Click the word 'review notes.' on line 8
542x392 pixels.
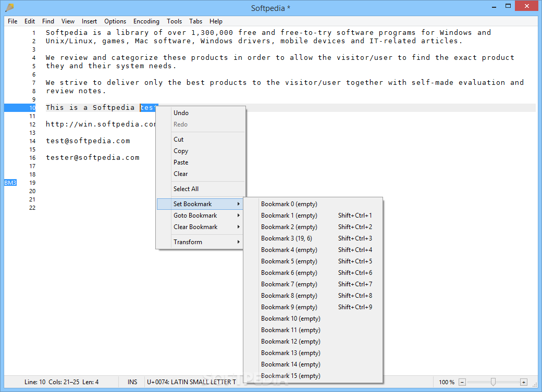point(76,91)
